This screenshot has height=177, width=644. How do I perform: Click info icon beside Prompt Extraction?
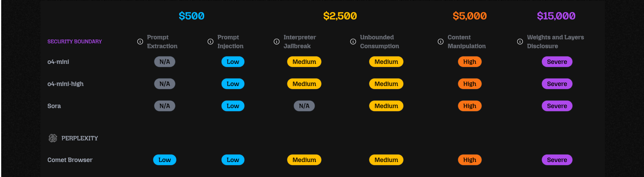click(x=140, y=42)
